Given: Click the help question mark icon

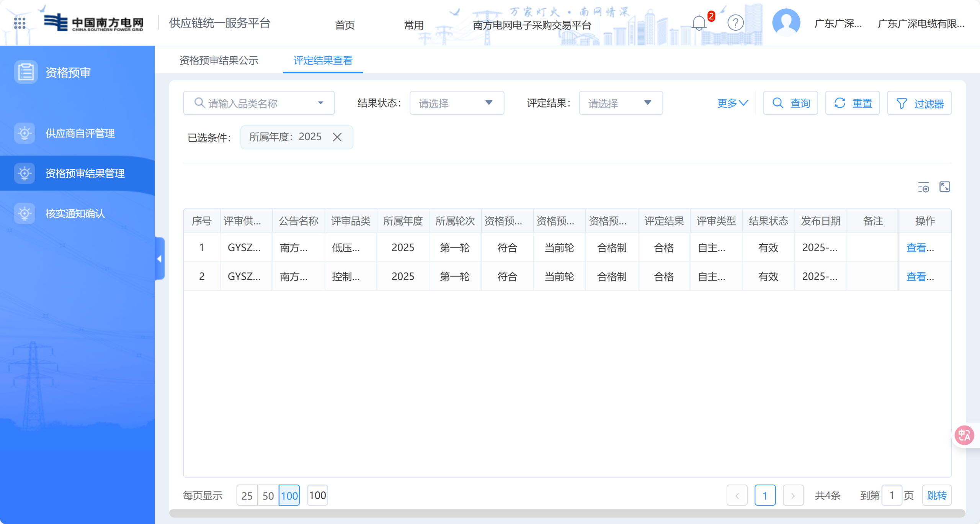Looking at the screenshot, I should tap(735, 23).
